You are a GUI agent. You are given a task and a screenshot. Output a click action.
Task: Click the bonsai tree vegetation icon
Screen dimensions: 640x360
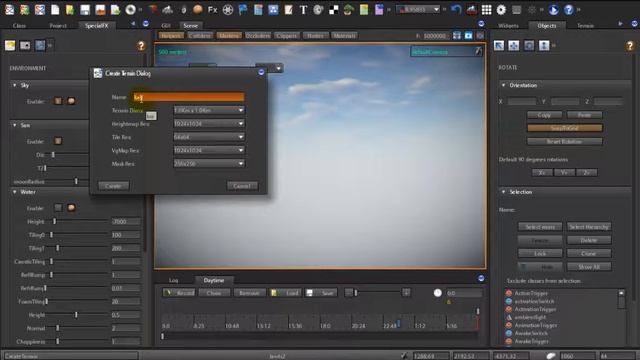click(348, 9)
